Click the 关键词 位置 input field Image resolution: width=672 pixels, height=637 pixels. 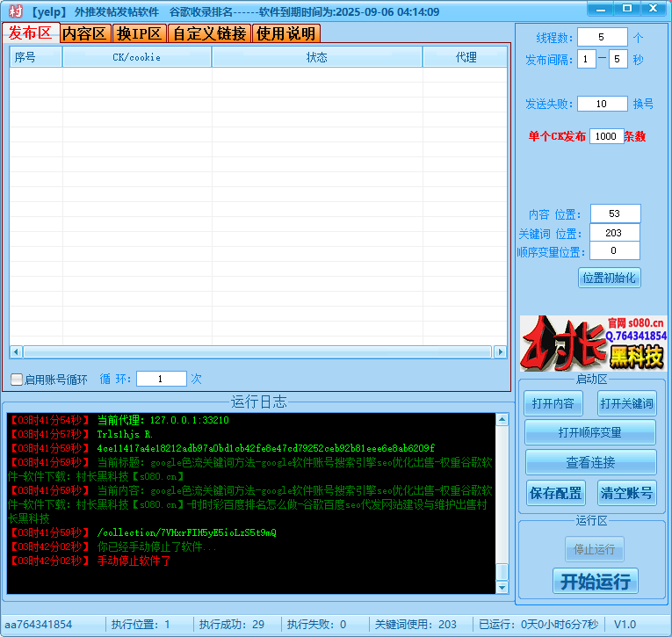(x=615, y=233)
